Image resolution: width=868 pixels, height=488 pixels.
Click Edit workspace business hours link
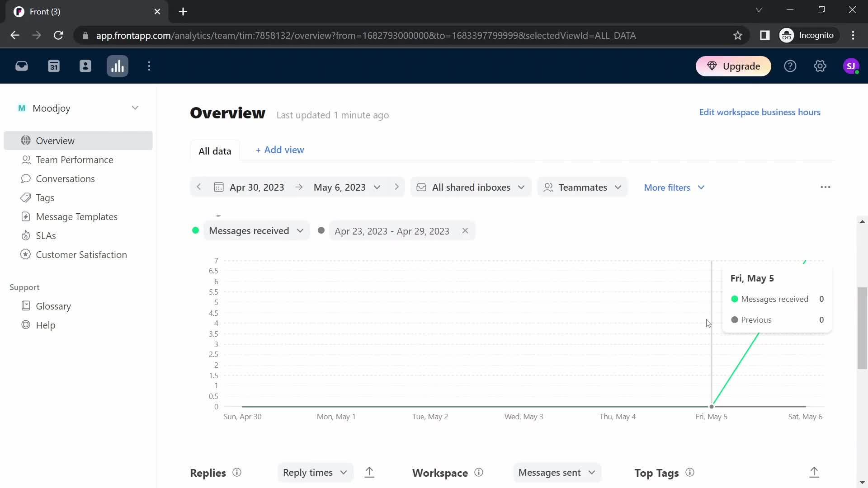pos(761,112)
